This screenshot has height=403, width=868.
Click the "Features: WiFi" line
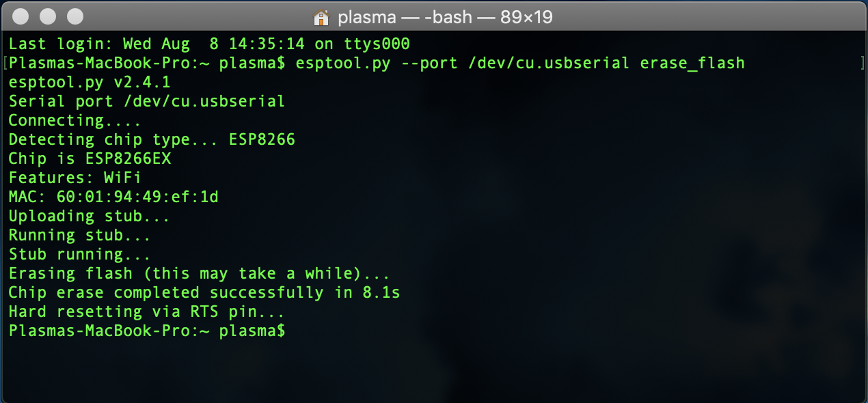[74, 178]
